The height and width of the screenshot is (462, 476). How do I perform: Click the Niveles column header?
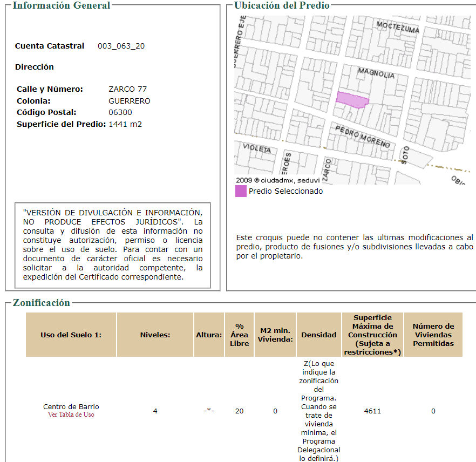coord(155,335)
